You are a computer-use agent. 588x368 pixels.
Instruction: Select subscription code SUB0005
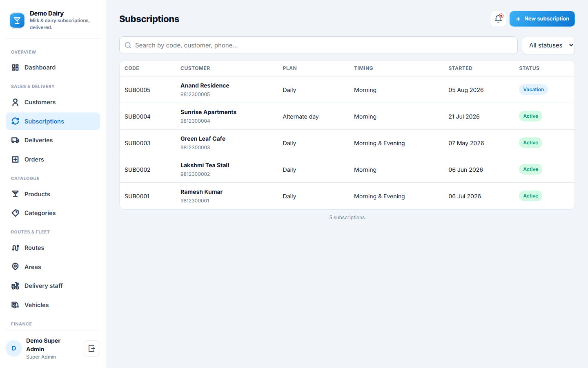coord(138,90)
